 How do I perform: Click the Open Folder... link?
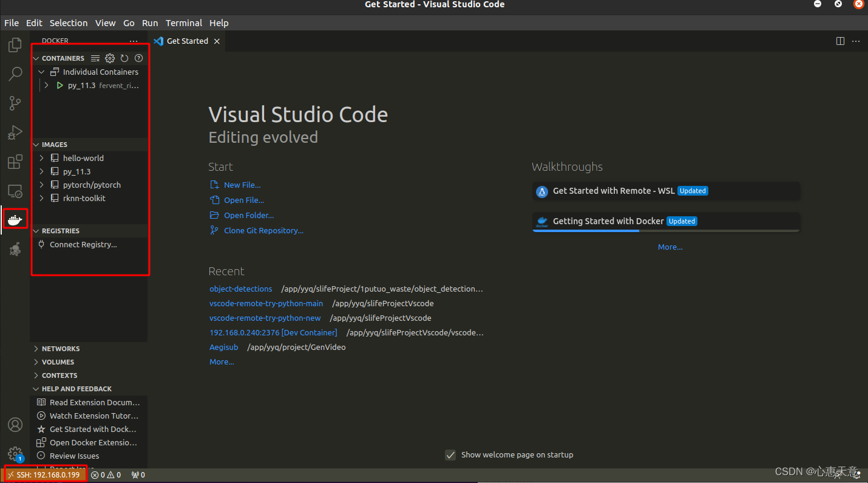pyautogui.click(x=249, y=215)
